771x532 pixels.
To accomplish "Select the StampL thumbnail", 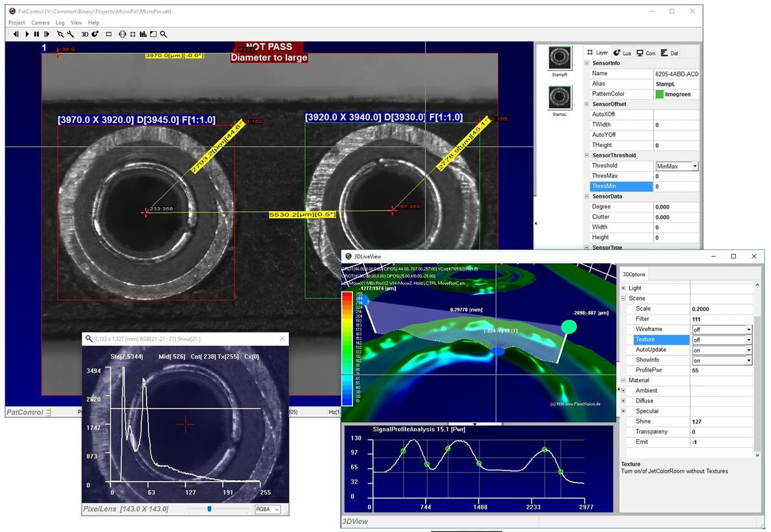I will (560, 98).
